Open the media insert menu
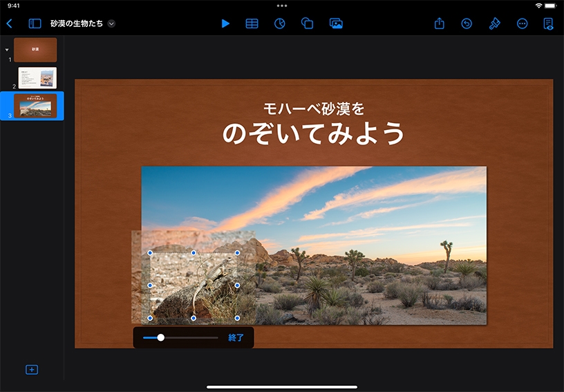This screenshot has width=564, height=392. [x=336, y=24]
